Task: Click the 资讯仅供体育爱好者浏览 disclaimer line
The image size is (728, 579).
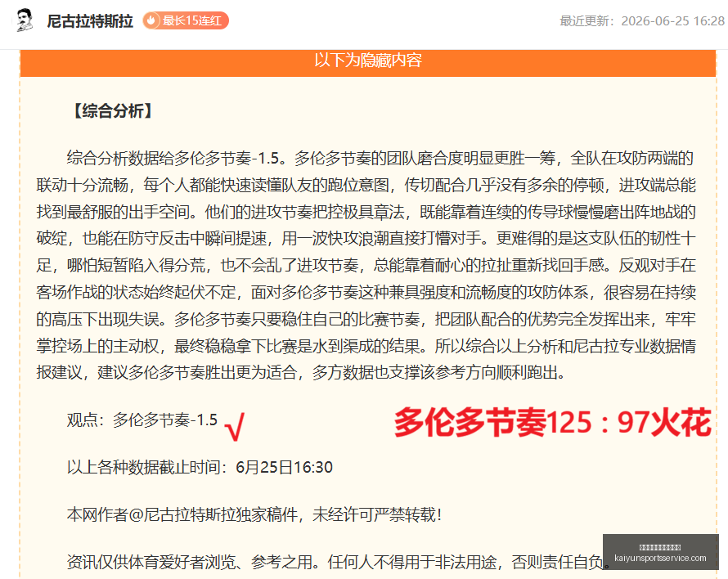Action: tap(339, 562)
